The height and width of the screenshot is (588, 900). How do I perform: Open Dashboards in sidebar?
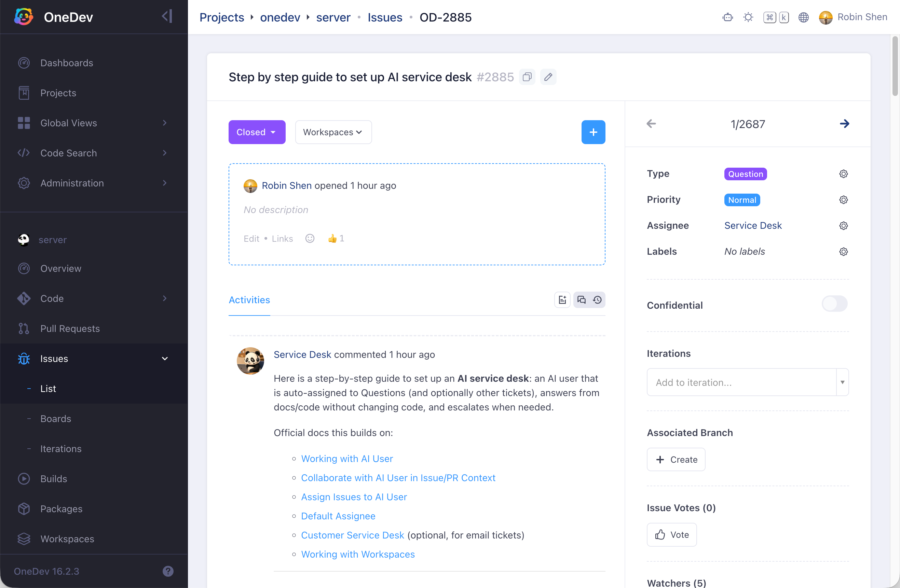tap(94, 63)
